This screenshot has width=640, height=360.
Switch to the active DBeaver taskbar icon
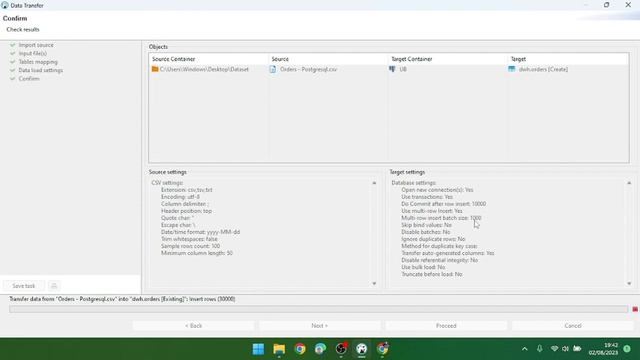(x=362, y=349)
